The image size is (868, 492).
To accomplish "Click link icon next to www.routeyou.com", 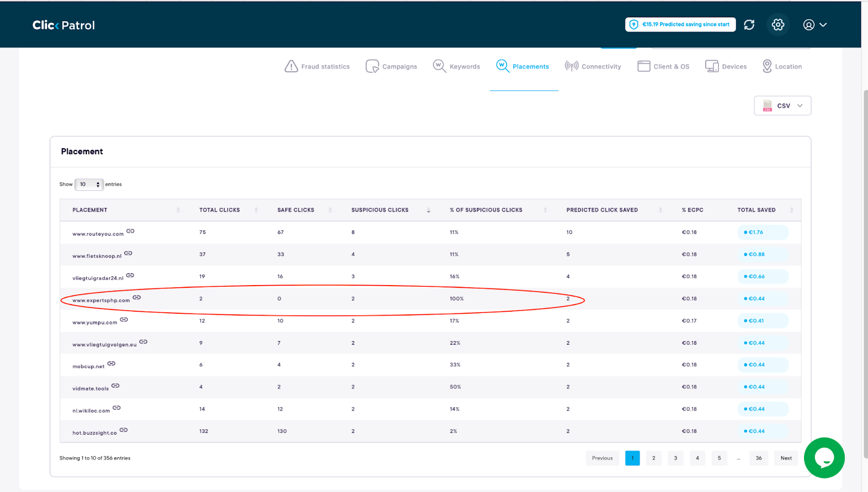I will [130, 231].
